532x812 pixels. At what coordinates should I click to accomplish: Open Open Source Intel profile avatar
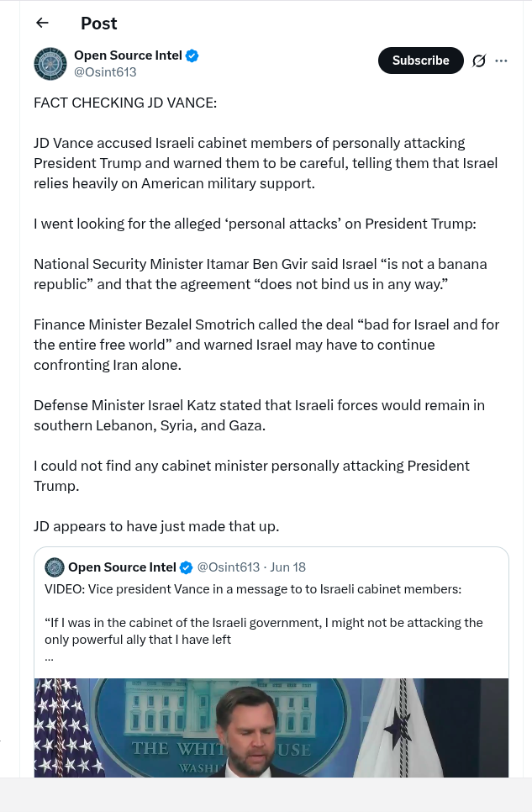click(x=50, y=64)
